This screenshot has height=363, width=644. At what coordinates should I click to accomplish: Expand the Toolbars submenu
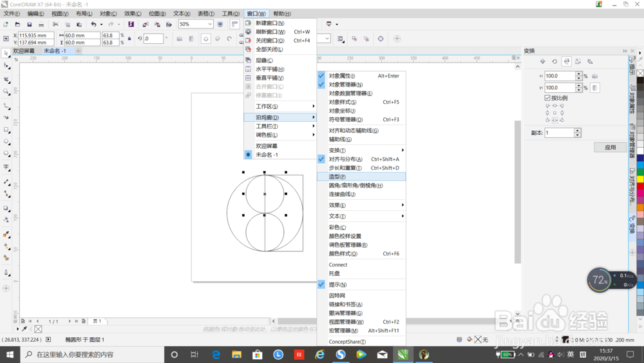[x=280, y=126]
